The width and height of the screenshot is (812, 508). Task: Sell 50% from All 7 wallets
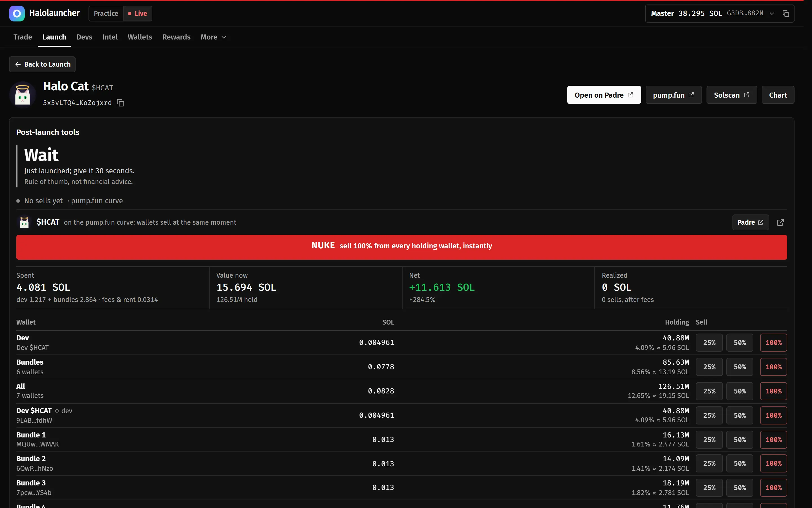click(740, 391)
